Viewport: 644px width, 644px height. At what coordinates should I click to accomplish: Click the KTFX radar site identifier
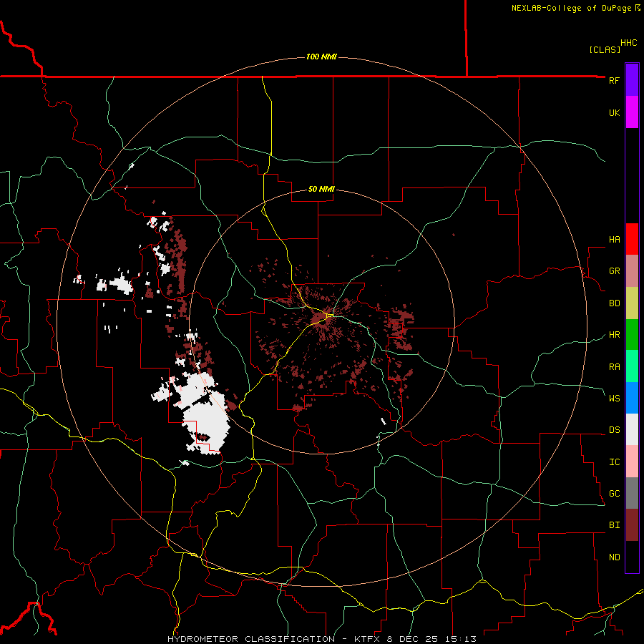[366, 639]
